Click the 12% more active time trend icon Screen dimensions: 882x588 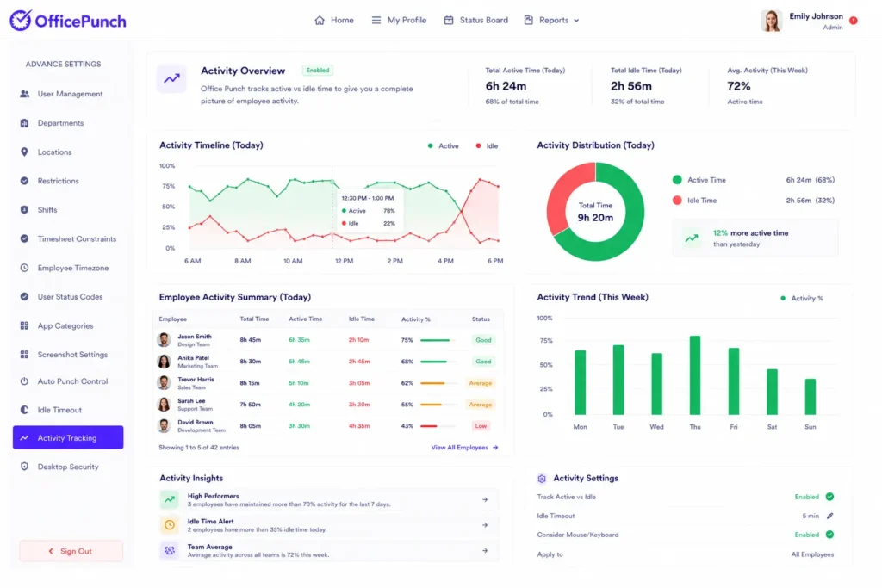(x=692, y=238)
